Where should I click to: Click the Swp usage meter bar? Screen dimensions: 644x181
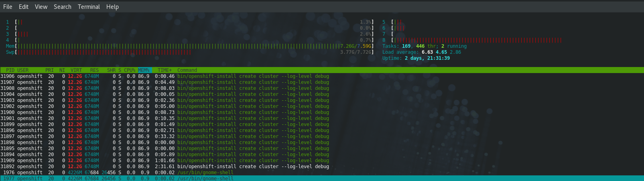[190, 52]
